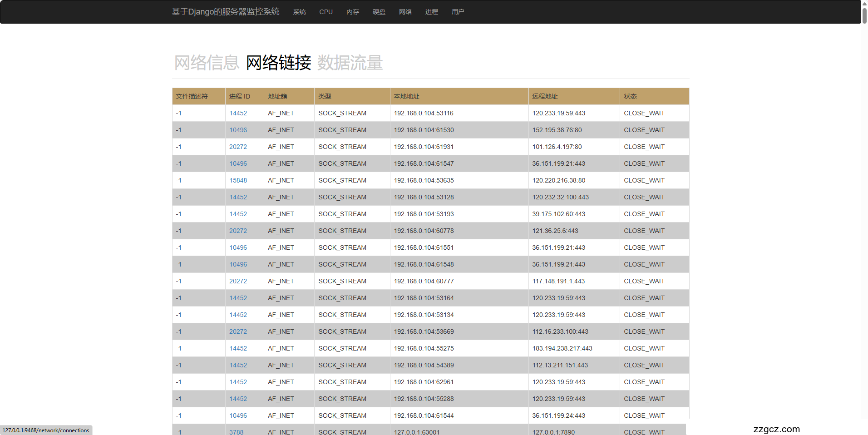Select 硬盘 in the top navbar

pos(379,12)
